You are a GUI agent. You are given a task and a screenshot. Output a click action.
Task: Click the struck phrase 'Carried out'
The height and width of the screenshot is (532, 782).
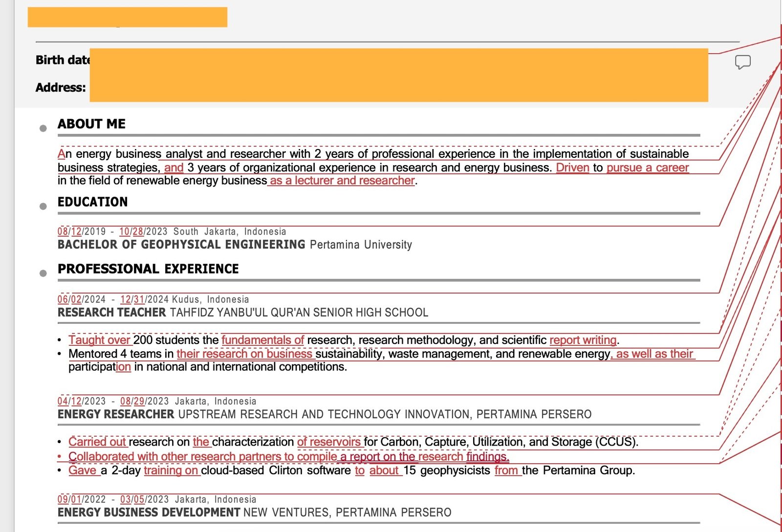98,441
